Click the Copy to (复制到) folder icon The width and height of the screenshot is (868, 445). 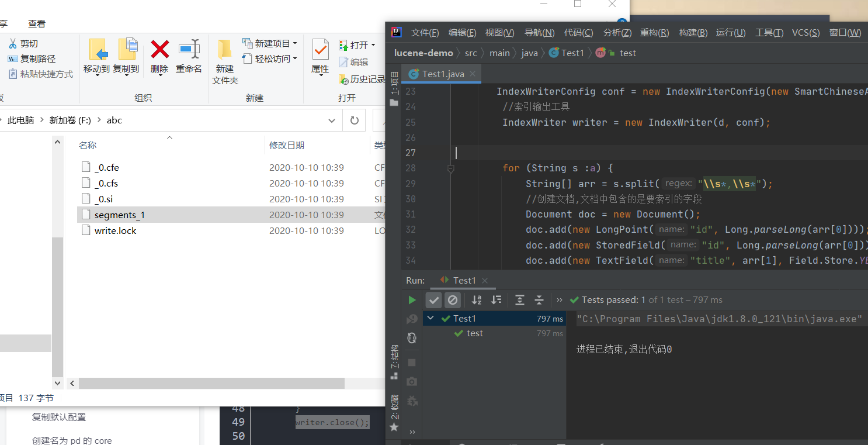[127, 49]
